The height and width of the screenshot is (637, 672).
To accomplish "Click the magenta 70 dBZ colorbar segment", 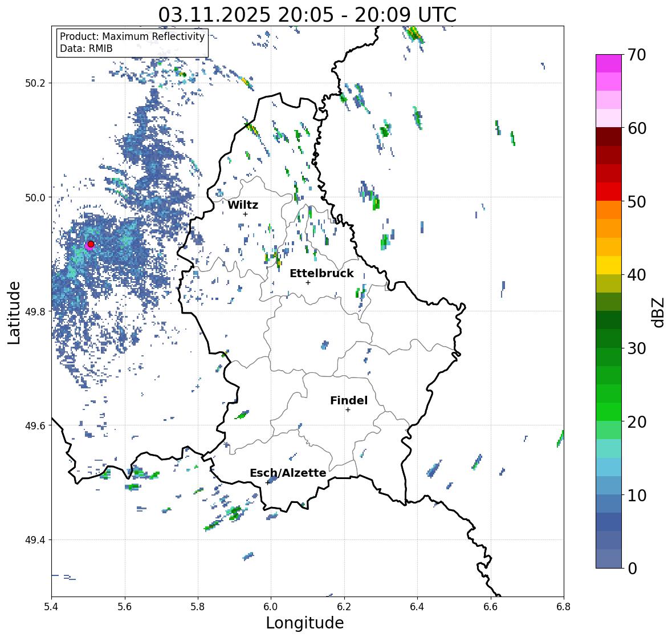I will (x=609, y=63).
